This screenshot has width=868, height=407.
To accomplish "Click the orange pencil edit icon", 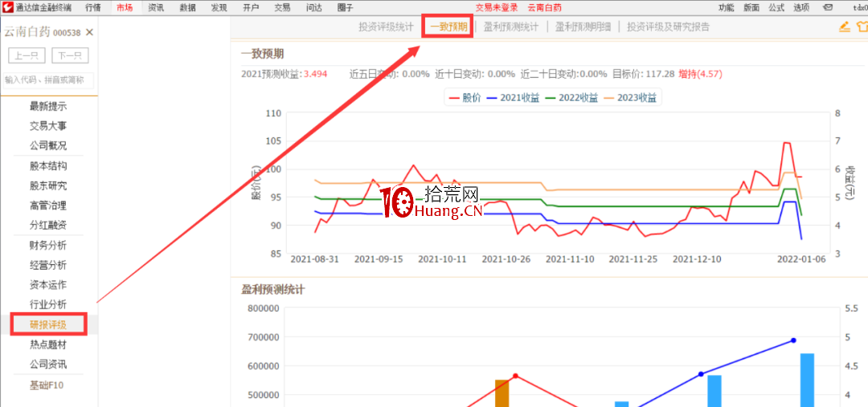I will coord(844,26).
